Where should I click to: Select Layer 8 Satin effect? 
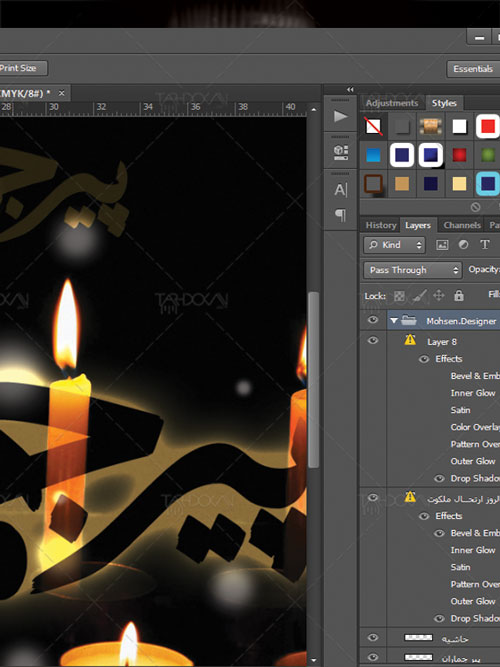tap(460, 410)
